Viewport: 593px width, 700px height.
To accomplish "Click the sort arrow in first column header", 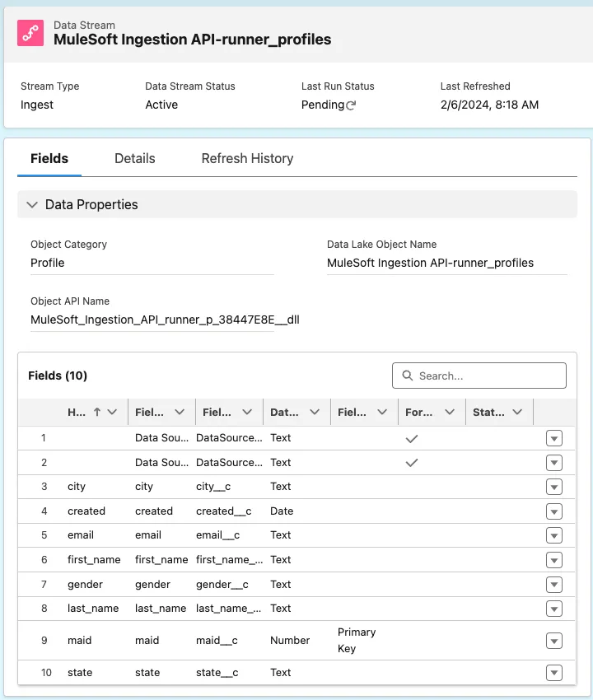I will coord(97,412).
